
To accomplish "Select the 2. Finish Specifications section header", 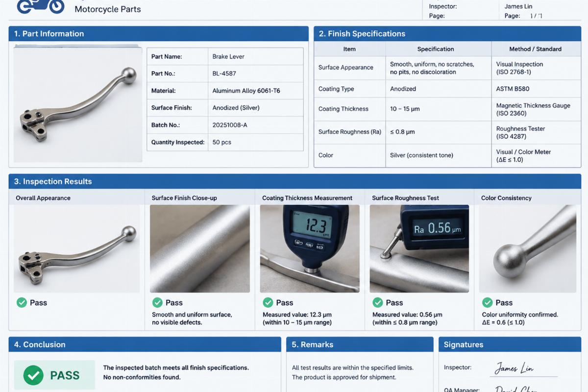I will coord(447,34).
